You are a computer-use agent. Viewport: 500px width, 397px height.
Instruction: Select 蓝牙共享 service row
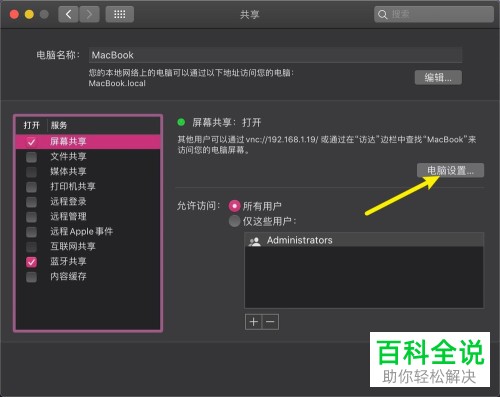point(88,262)
